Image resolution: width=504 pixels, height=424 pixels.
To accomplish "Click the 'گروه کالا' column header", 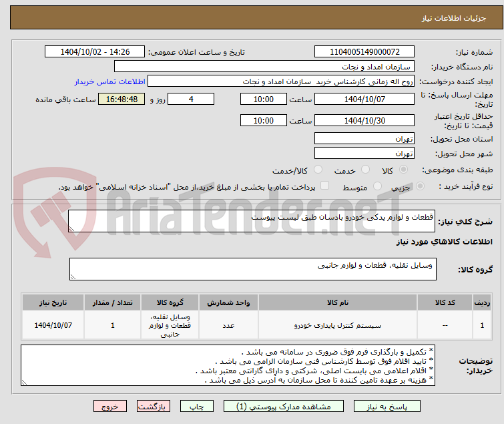I will (x=170, y=302).
